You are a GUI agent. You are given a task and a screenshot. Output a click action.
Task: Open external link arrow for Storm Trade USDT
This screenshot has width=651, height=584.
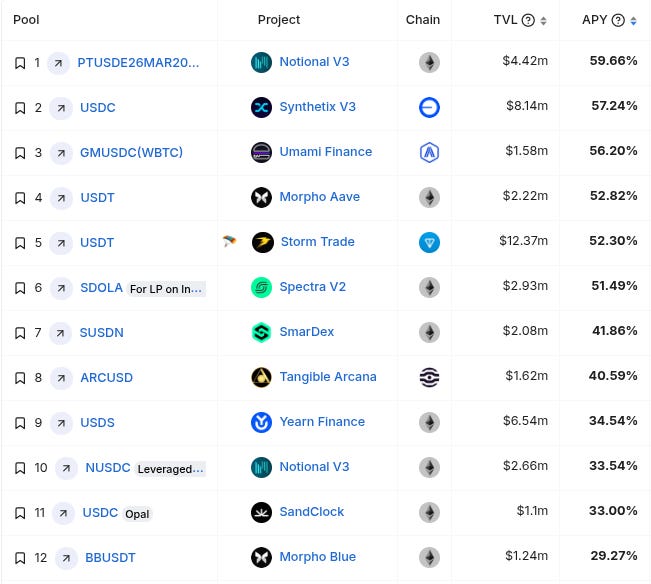click(x=61, y=243)
